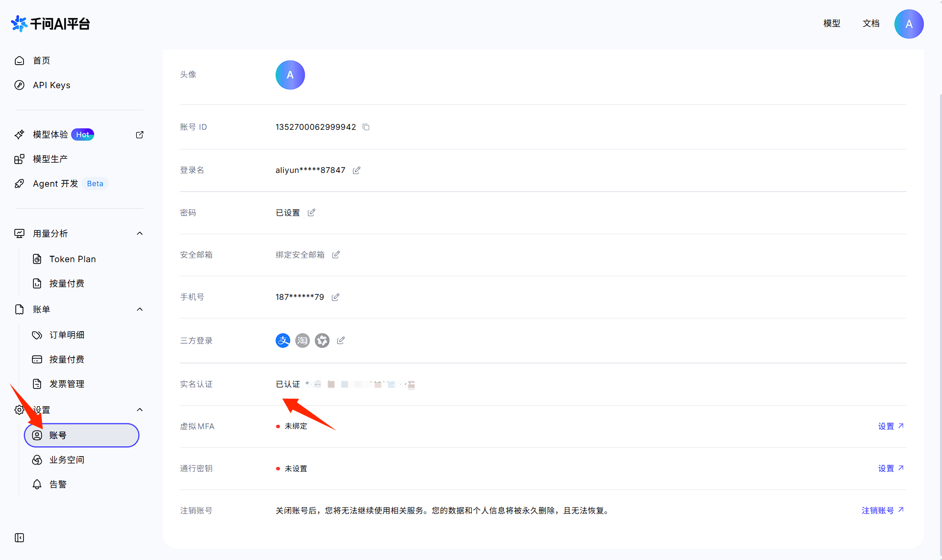This screenshot has height=560, width=942.
Task: Edit the login name aliyun*****87847
Action: pyautogui.click(x=356, y=170)
